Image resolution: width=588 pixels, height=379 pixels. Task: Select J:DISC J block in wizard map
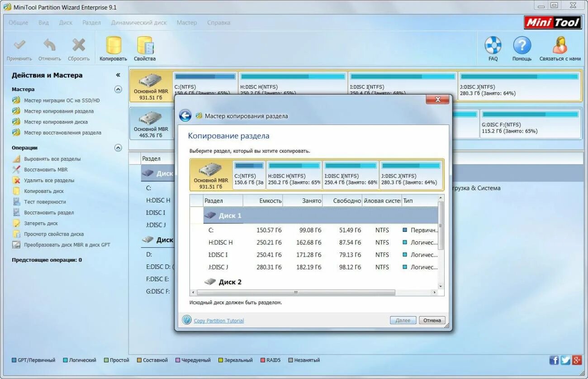point(411,175)
